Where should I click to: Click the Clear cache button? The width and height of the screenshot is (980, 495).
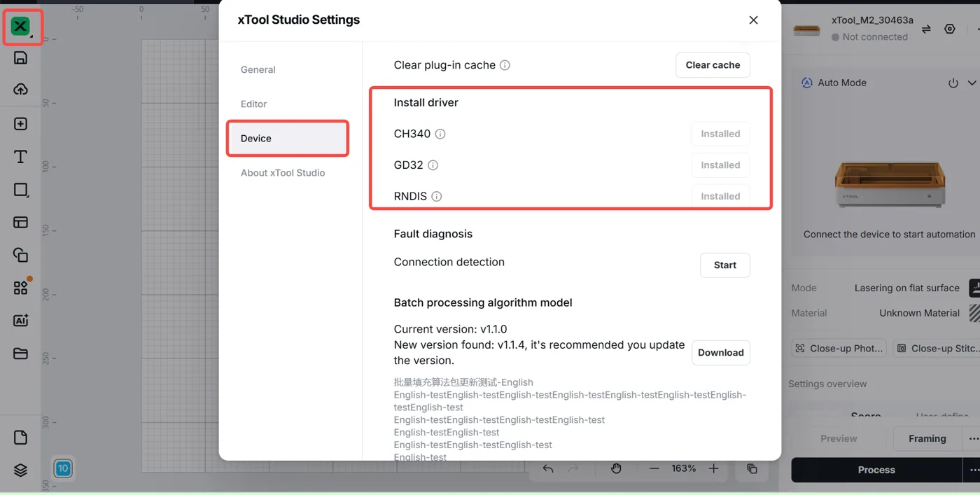(x=713, y=65)
